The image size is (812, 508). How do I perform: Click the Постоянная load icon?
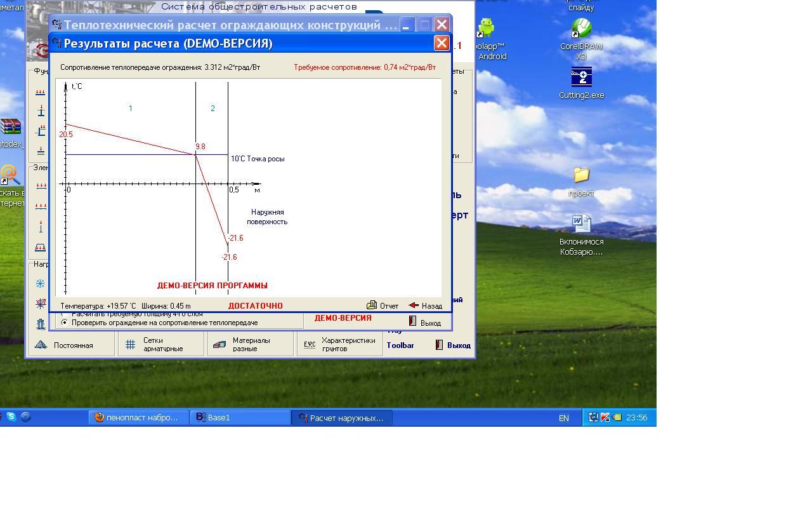41,345
